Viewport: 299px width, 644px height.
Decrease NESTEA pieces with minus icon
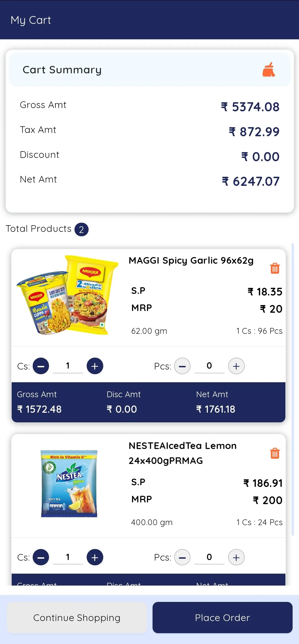click(x=182, y=557)
